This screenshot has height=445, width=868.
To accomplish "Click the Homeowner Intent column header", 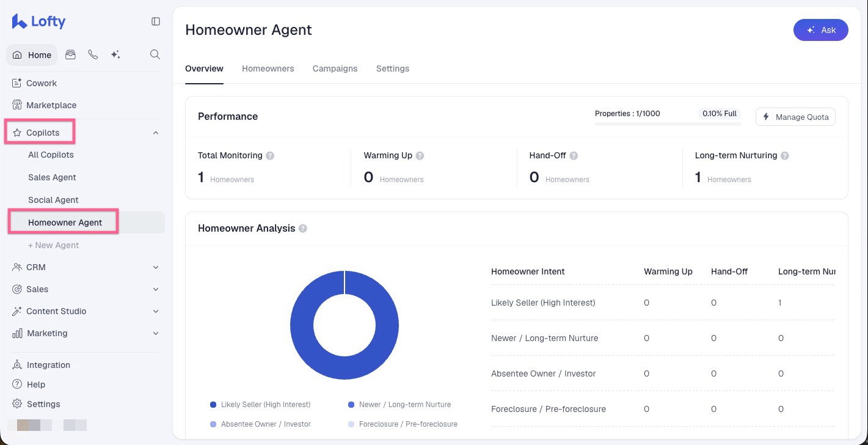I will tap(528, 271).
